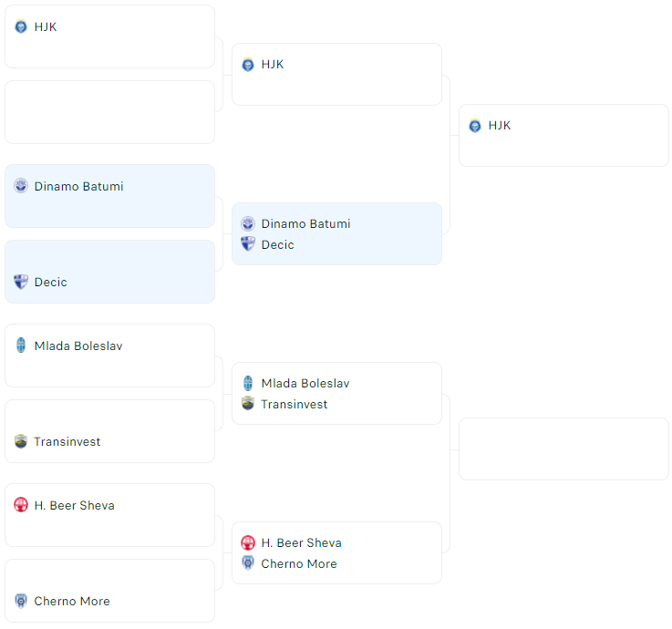
Task: Click the empty third-round card in the lower bracket
Action: pyautogui.click(x=563, y=449)
